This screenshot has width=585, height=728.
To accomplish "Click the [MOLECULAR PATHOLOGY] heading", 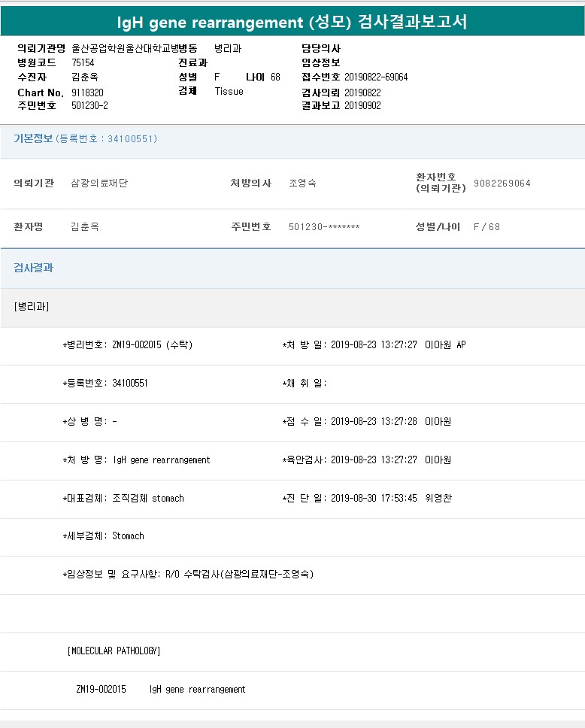I will [x=114, y=651].
